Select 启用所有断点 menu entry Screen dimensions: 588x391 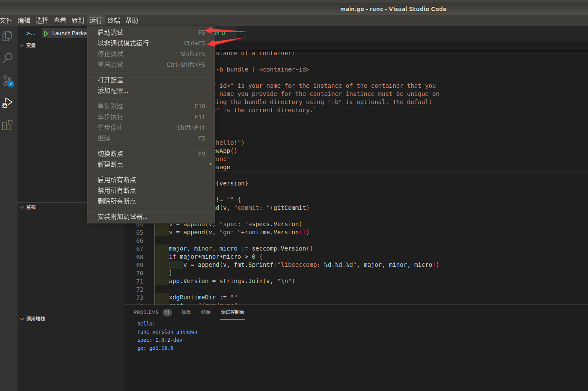(x=151, y=180)
